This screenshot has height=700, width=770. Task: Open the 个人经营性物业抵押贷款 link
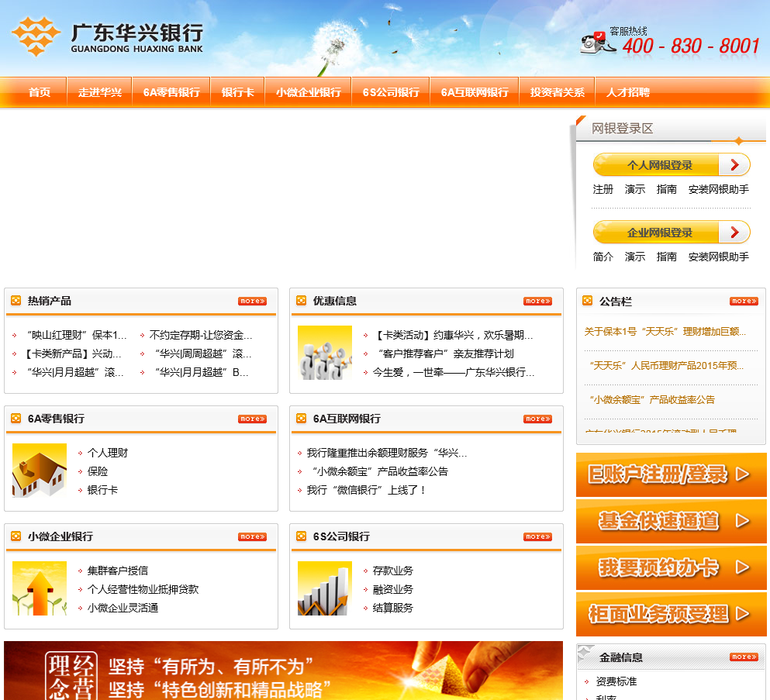point(143,589)
